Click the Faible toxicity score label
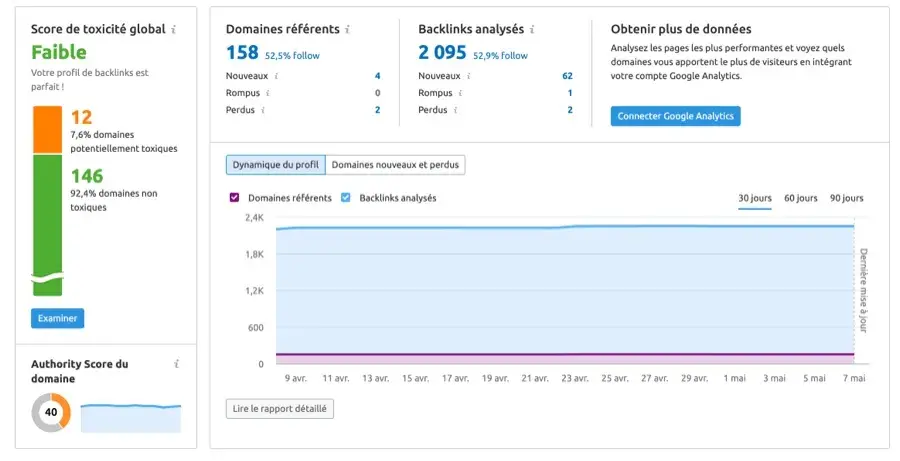 point(59,52)
